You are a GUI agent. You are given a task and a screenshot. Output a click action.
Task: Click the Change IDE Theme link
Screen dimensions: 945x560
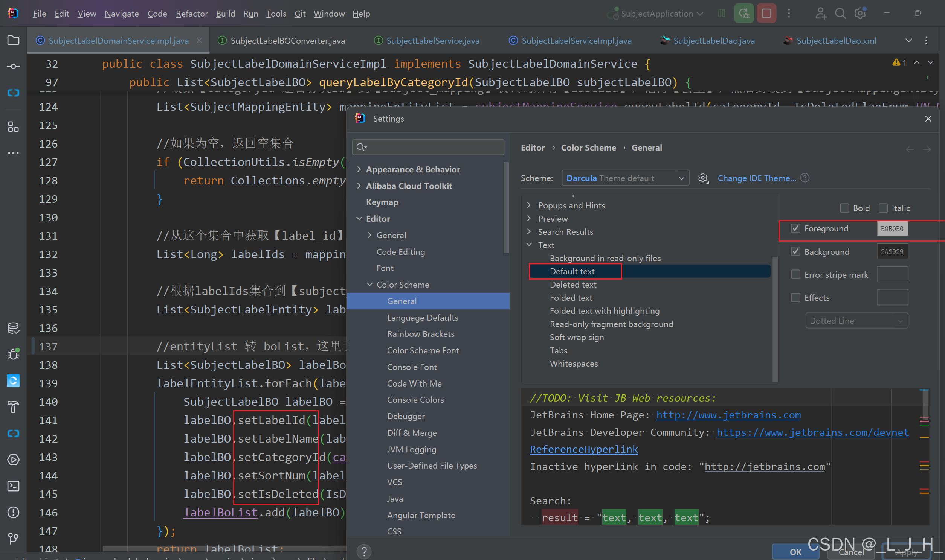click(x=757, y=178)
